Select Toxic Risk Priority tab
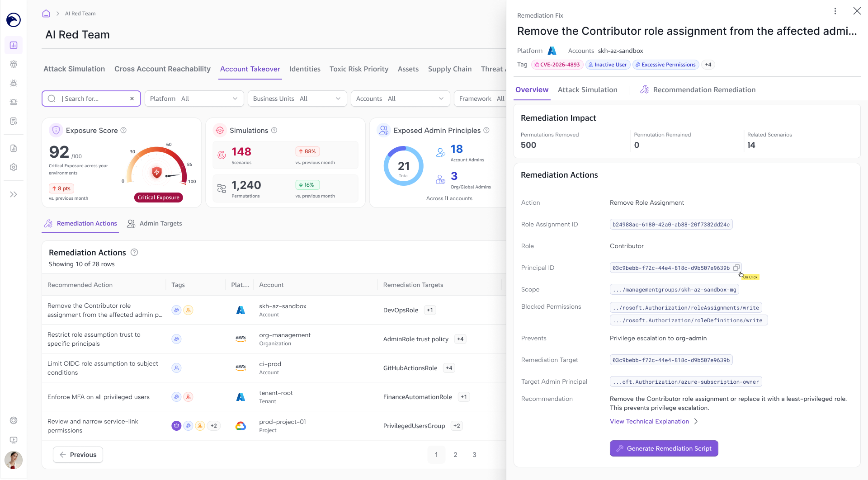 (359, 69)
